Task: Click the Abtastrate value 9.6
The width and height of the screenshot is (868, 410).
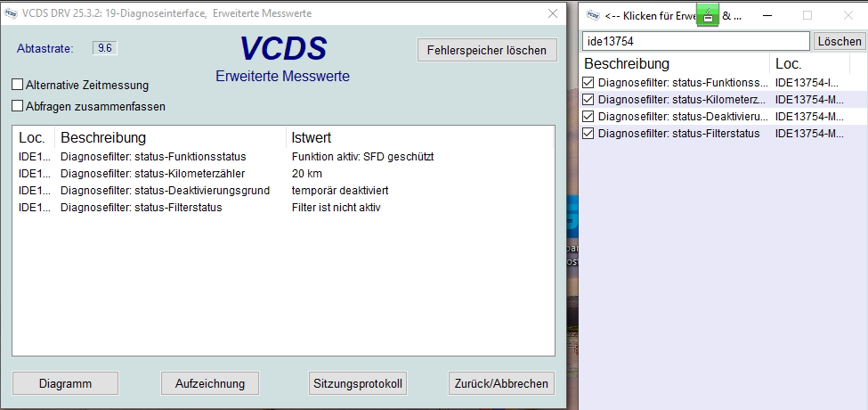Action: [105, 48]
